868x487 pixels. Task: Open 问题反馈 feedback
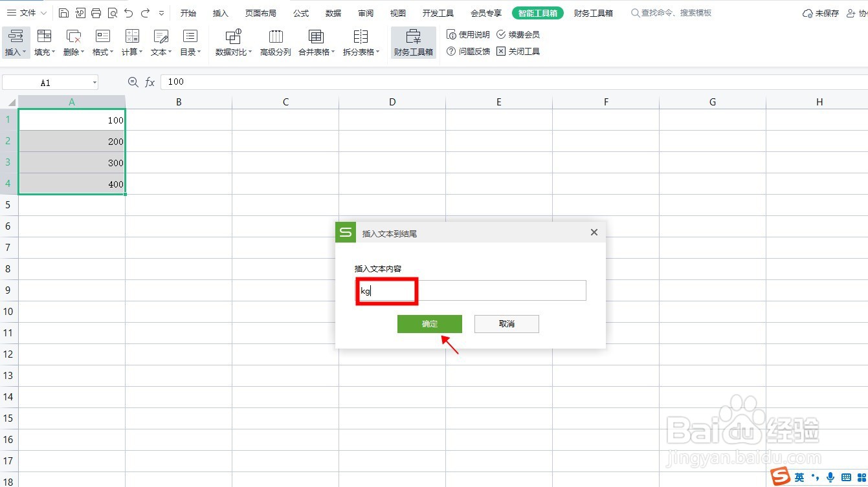click(468, 51)
